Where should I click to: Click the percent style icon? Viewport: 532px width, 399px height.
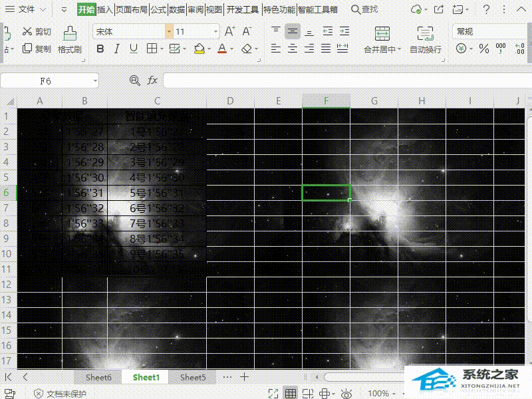(483, 49)
